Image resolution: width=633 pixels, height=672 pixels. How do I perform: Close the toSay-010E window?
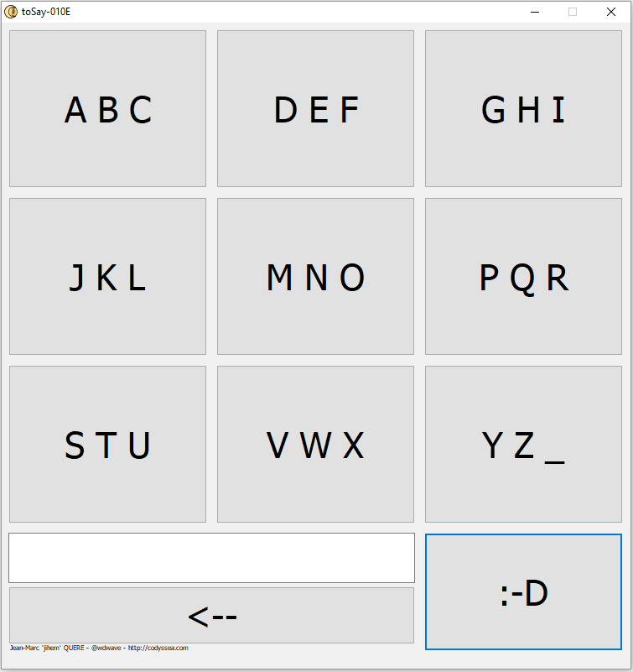(611, 12)
